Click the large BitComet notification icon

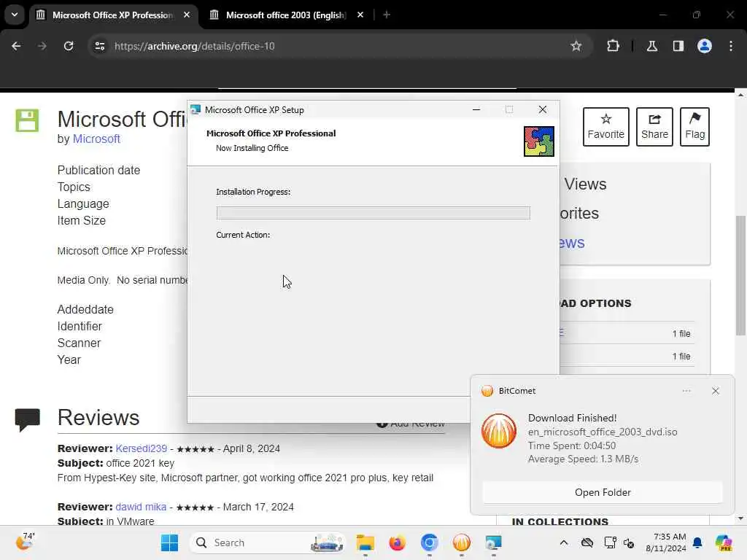point(499,431)
